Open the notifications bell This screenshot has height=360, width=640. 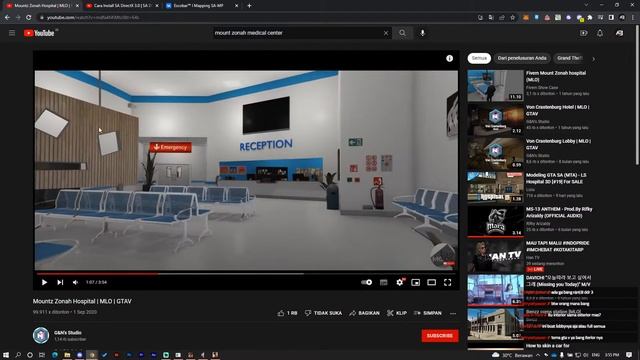click(x=600, y=33)
